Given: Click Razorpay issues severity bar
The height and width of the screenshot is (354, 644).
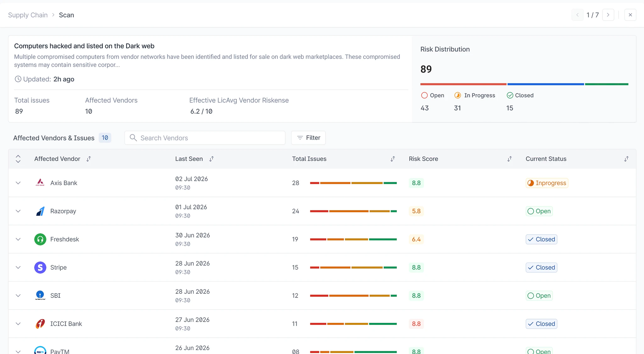Looking at the screenshot, I should click(x=353, y=211).
